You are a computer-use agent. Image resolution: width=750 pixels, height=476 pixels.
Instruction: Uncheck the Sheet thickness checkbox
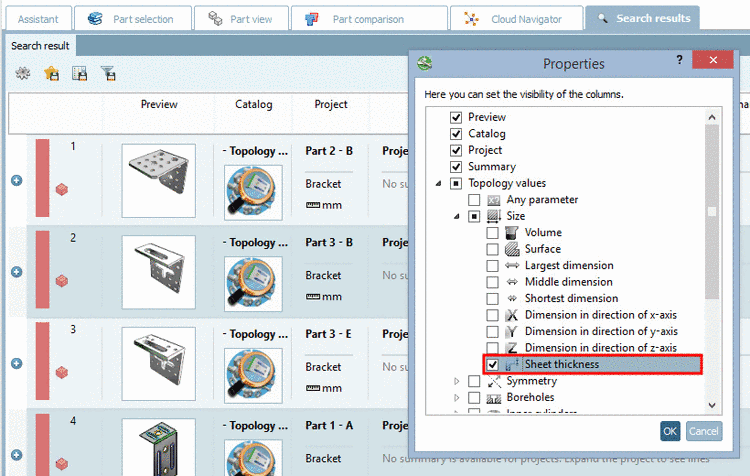[x=492, y=365]
